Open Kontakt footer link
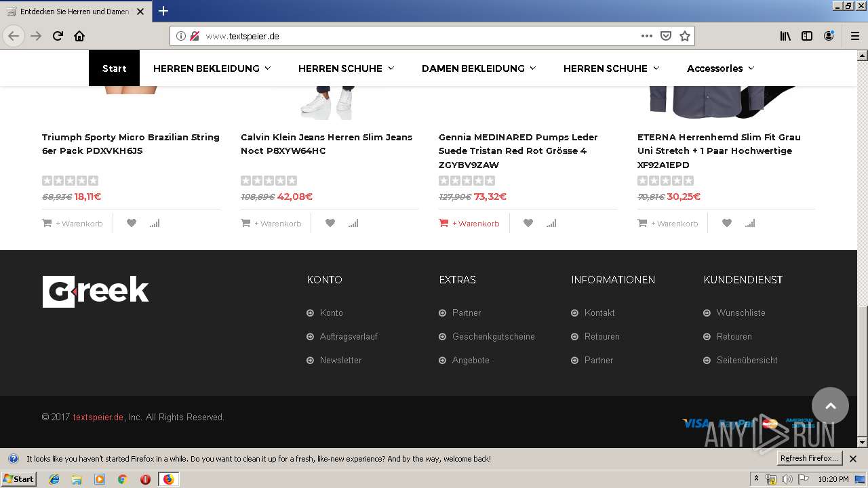Viewport: 868px width, 488px height. click(599, 312)
